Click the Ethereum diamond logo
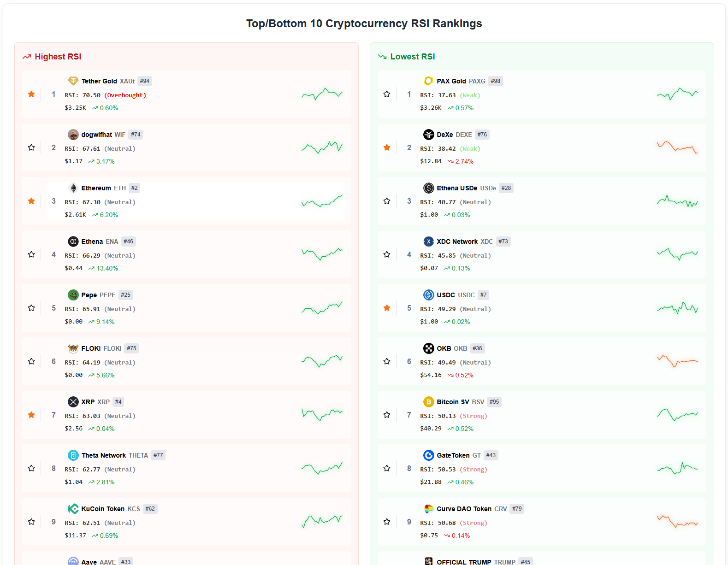Viewport: 728px width, 565px height. (x=73, y=188)
